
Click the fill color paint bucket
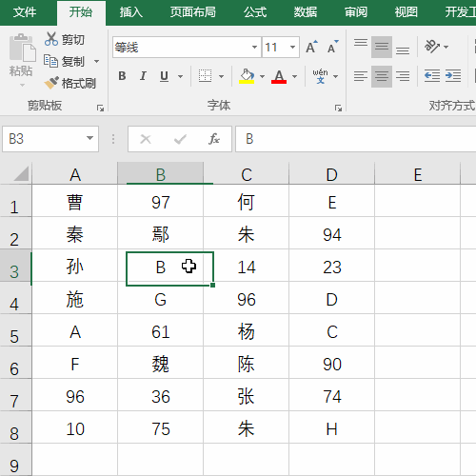(247, 76)
